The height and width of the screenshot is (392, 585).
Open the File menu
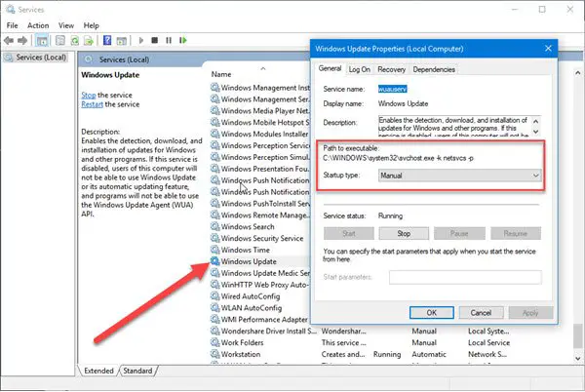tap(13, 25)
